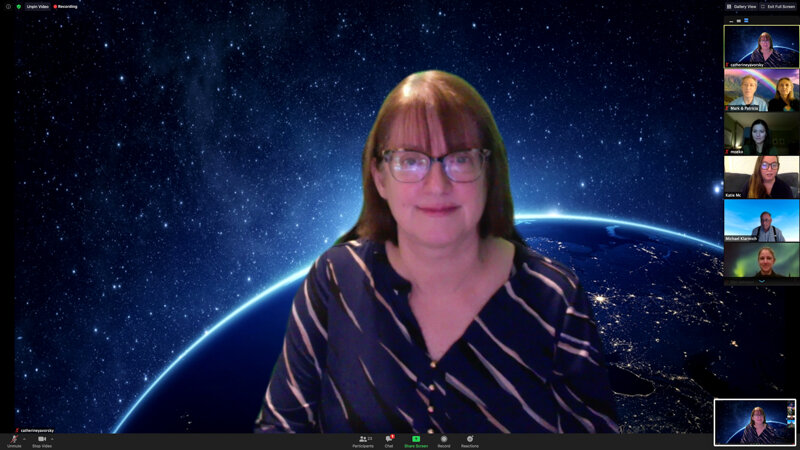800x450 pixels.
Task: Click Exit Full Screen
Action: (778, 7)
